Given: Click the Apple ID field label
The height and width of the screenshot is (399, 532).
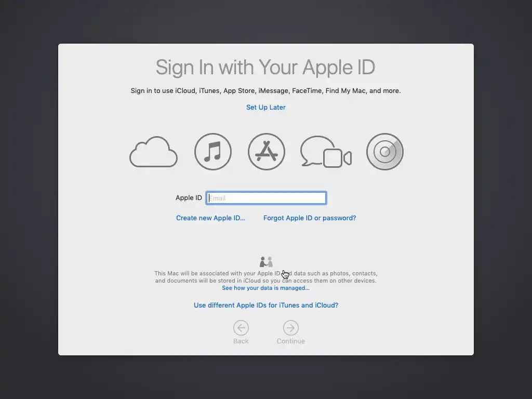Looking at the screenshot, I should pyautogui.click(x=189, y=198).
